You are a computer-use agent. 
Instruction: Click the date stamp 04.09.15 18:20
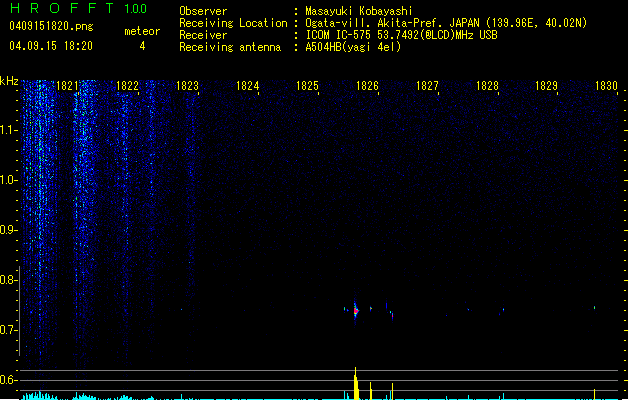click(51, 46)
